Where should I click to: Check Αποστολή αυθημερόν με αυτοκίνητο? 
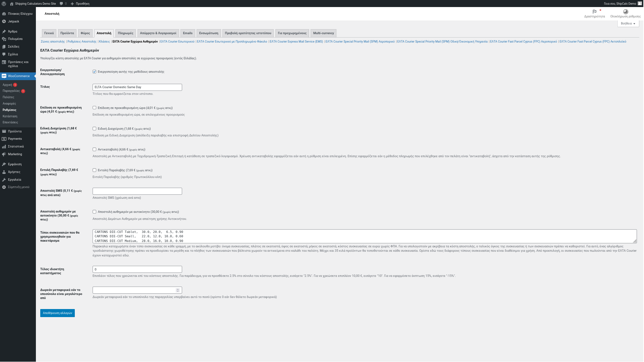click(x=95, y=212)
